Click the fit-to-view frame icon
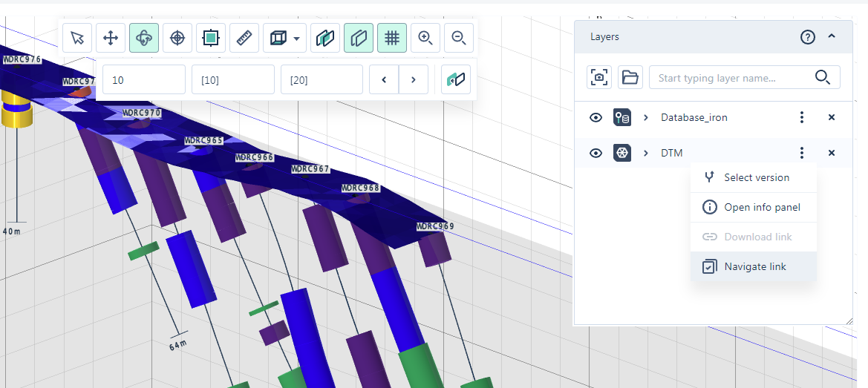 click(211, 38)
